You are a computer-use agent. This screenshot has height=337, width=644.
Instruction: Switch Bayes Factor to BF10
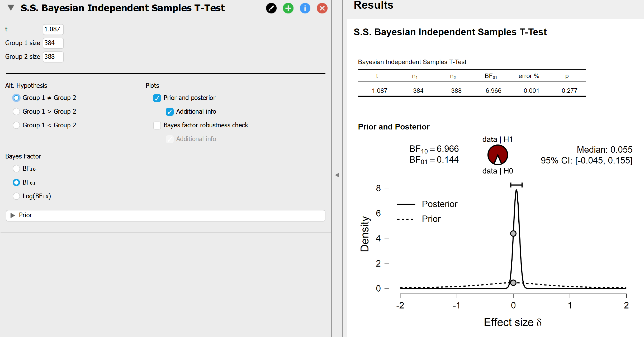pos(16,169)
